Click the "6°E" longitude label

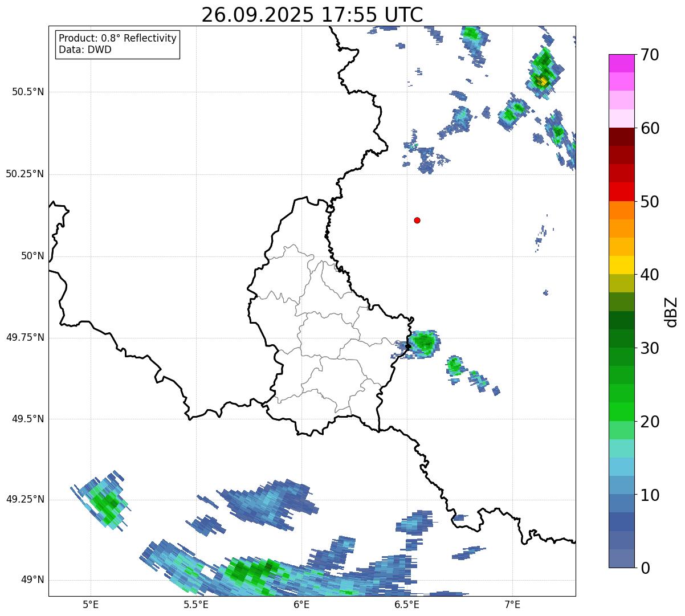click(x=301, y=604)
